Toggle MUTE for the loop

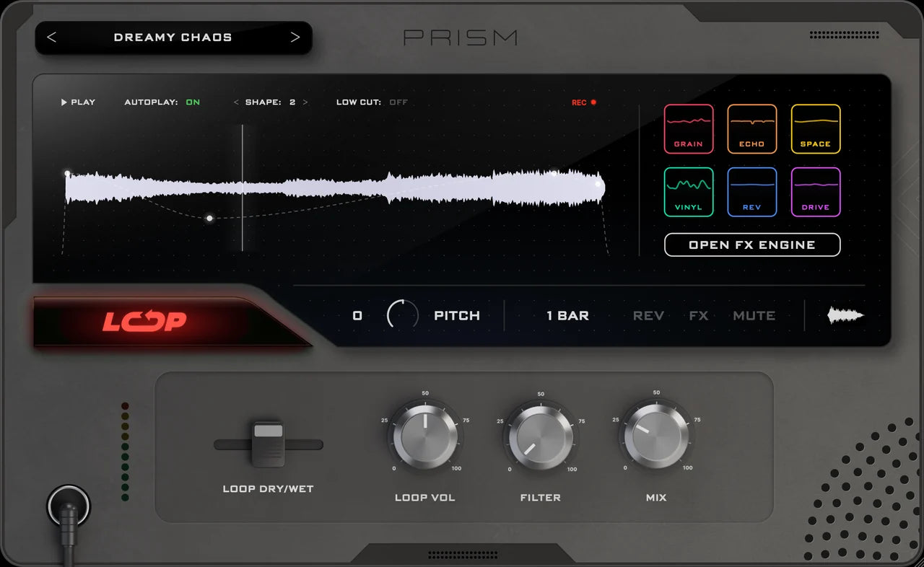tap(754, 316)
